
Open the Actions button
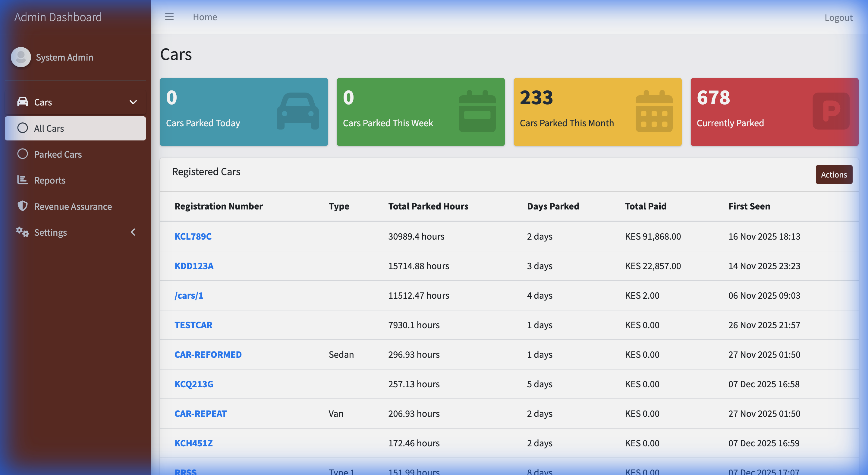tap(834, 175)
